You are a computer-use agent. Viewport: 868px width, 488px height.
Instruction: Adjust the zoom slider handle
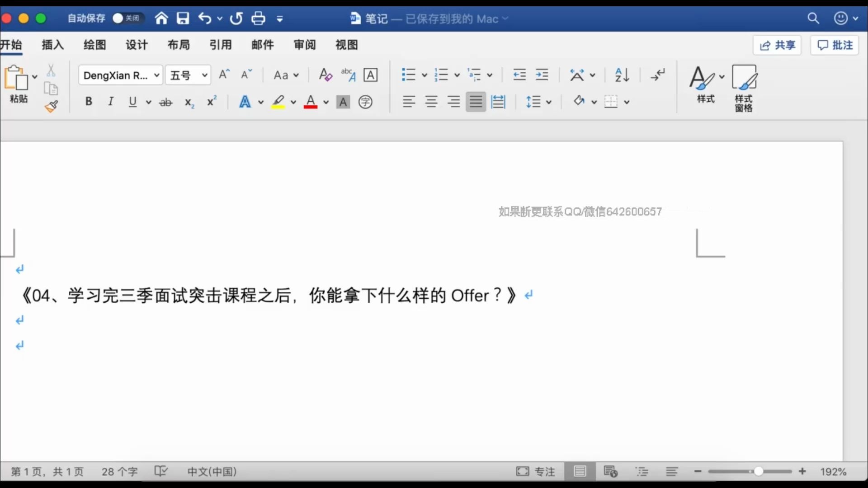tap(759, 472)
